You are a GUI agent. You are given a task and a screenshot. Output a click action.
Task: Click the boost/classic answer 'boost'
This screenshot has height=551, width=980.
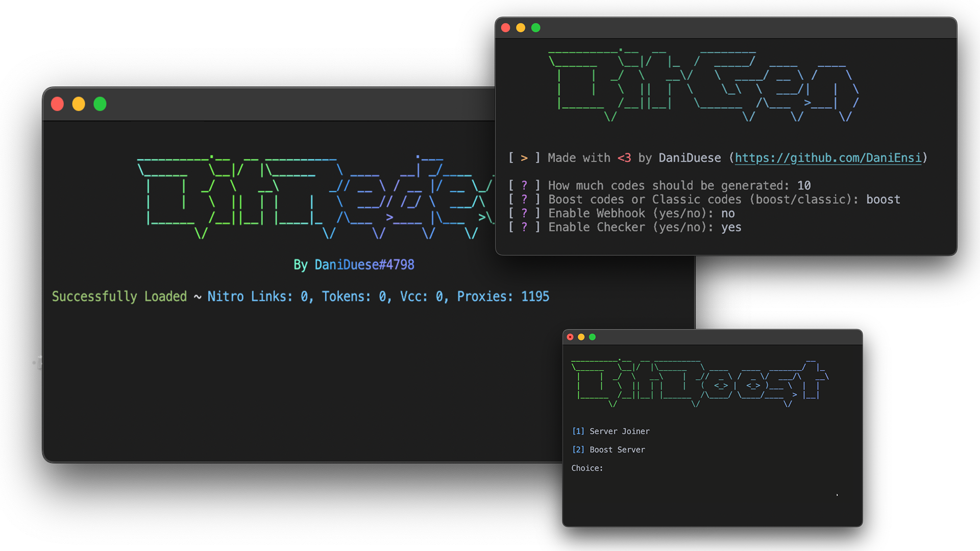pyautogui.click(x=883, y=199)
